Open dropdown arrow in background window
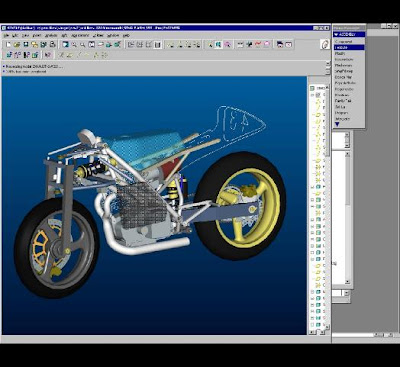The image size is (400, 367). coord(346,293)
